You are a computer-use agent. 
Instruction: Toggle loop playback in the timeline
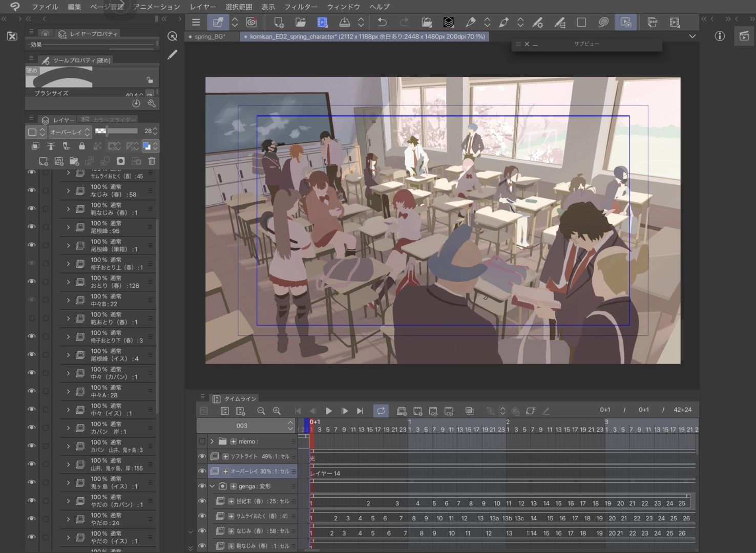pyautogui.click(x=381, y=411)
